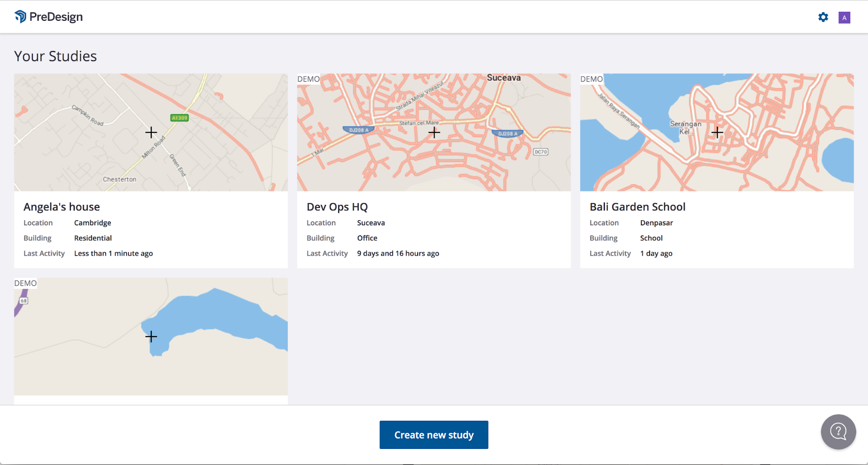Click the 'Cambridge' location value

tap(92, 223)
